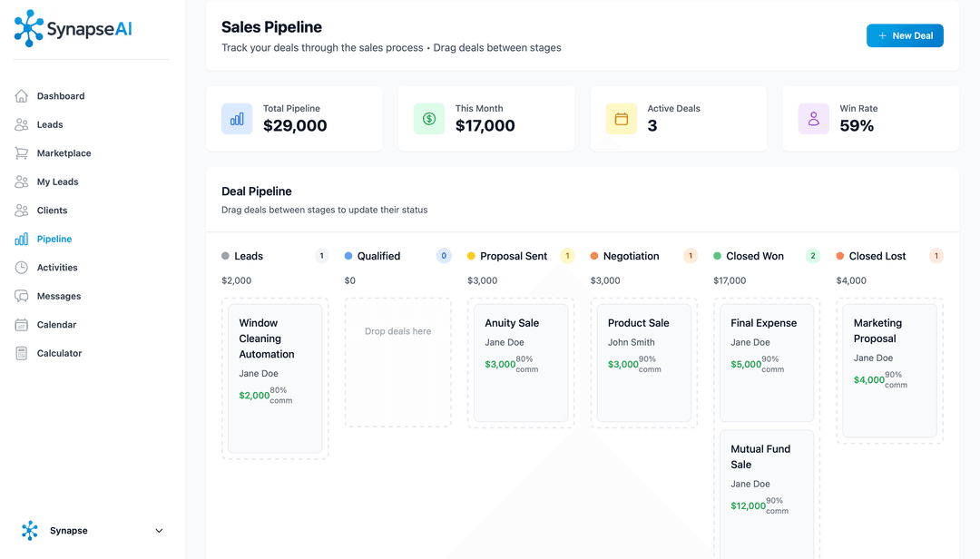980x559 pixels.
Task: Click the Total Pipeline chart icon
Action: (237, 118)
